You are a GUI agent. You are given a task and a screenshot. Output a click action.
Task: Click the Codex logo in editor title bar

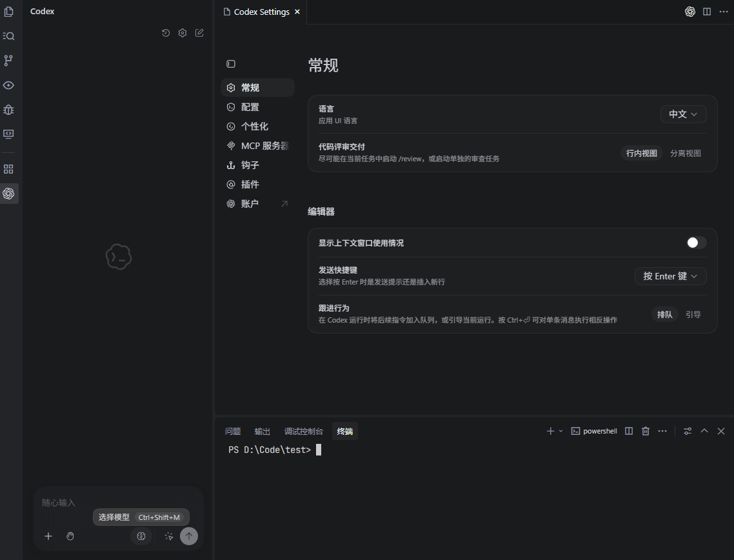click(690, 12)
